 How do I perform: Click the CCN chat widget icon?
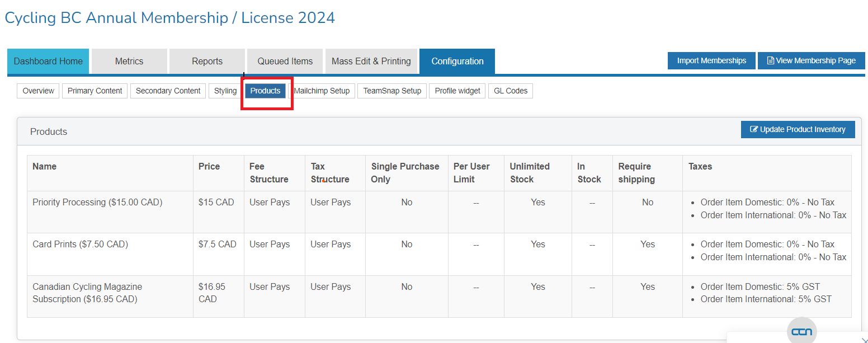(801, 332)
